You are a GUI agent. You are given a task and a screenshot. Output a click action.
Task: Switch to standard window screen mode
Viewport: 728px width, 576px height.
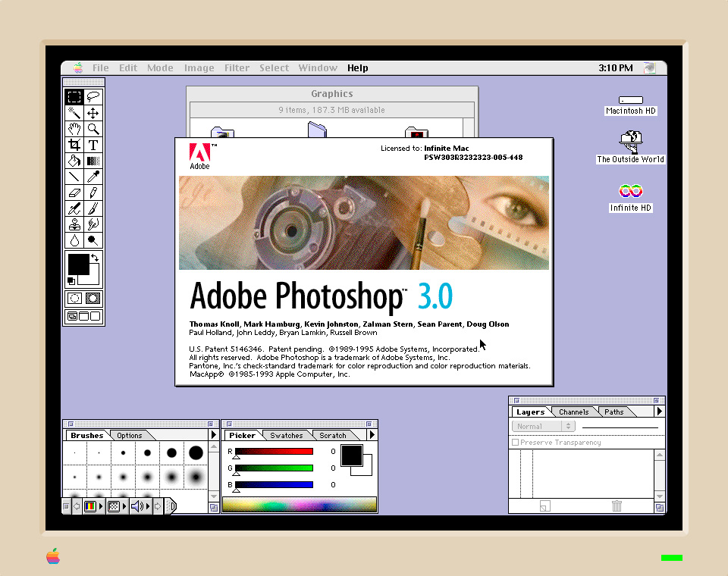click(x=72, y=316)
